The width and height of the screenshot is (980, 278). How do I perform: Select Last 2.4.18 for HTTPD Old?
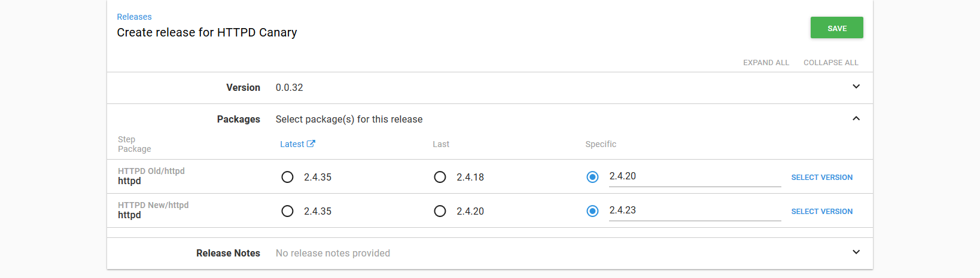point(440,177)
